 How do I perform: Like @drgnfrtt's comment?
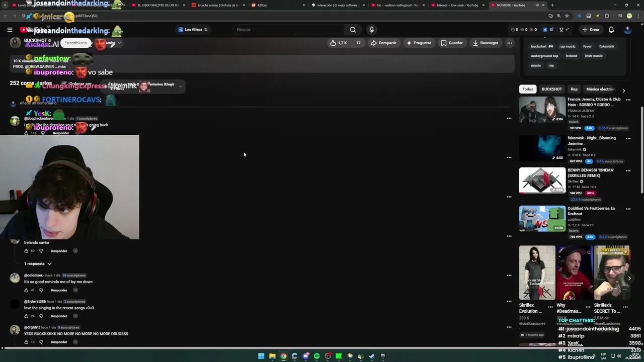(26, 342)
